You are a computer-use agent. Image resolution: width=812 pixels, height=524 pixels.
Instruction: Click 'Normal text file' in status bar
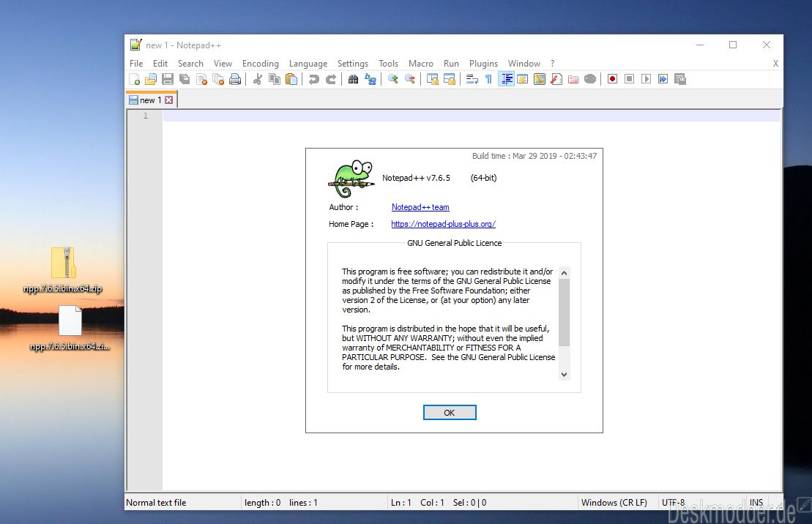point(156,502)
